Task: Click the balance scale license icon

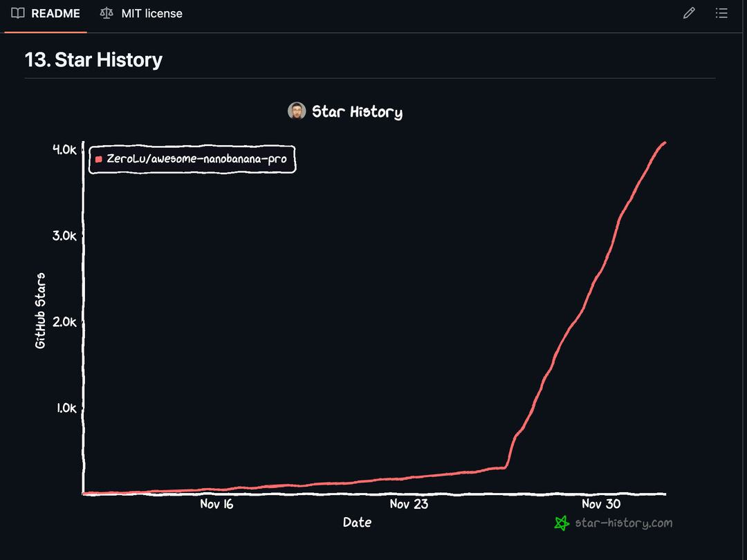Action: click(106, 13)
